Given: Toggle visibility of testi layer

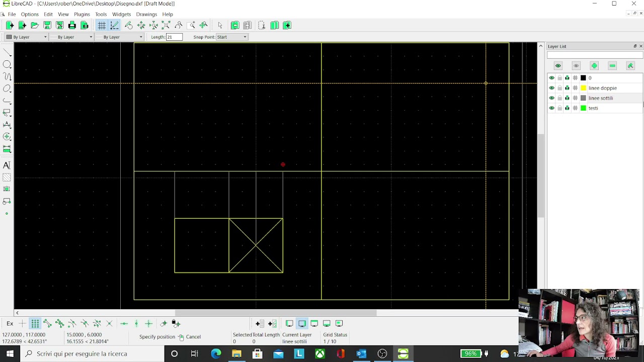Looking at the screenshot, I should (x=552, y=108).
